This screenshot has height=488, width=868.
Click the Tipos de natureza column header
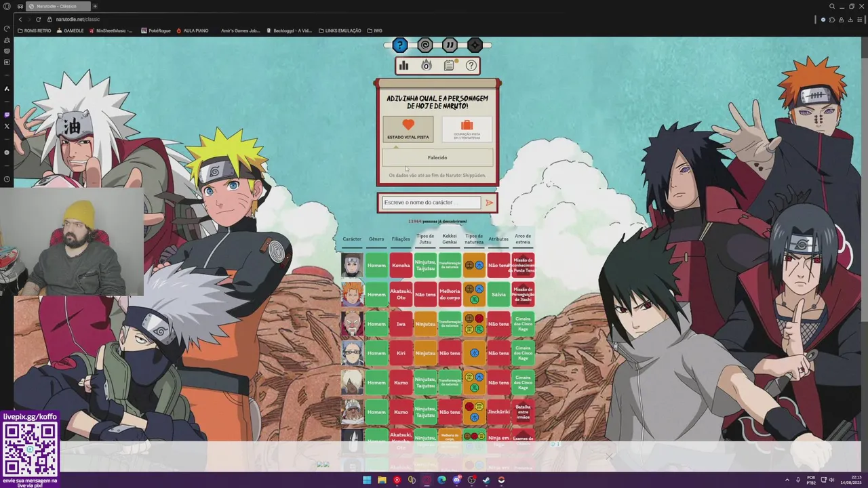[474, 239]
